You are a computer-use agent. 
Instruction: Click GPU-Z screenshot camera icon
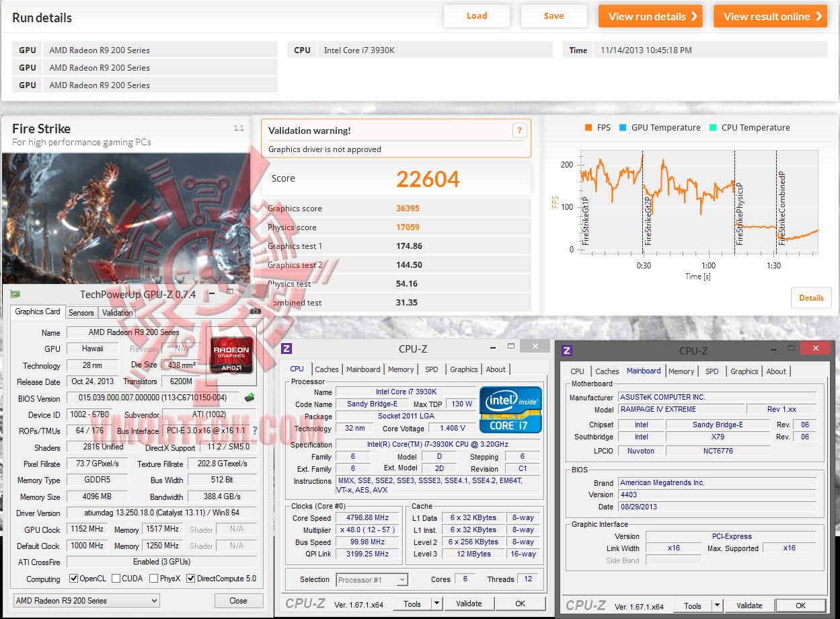coord(255,312)
